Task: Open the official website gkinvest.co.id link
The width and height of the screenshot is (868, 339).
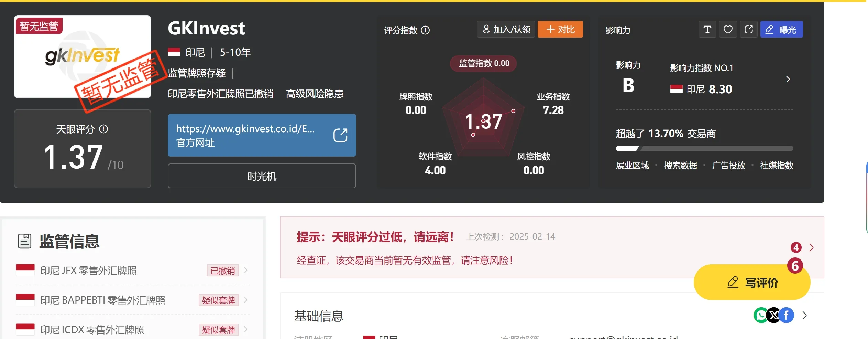Action: point(262,135)
